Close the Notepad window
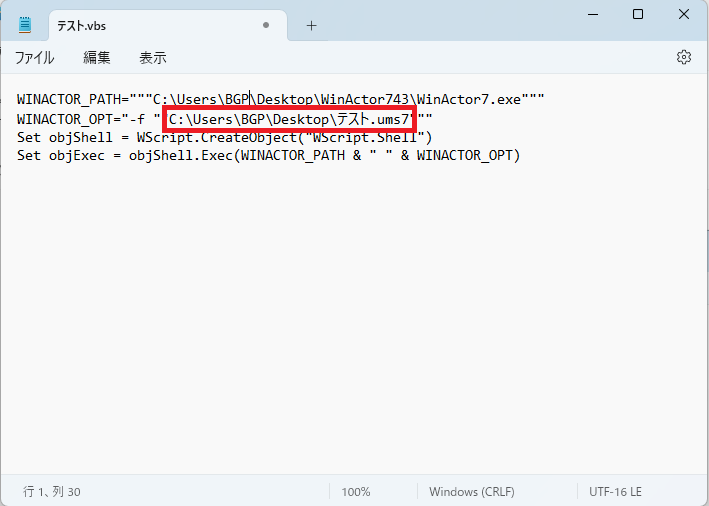Screen dimensions: 709x506 click(684, 15)
